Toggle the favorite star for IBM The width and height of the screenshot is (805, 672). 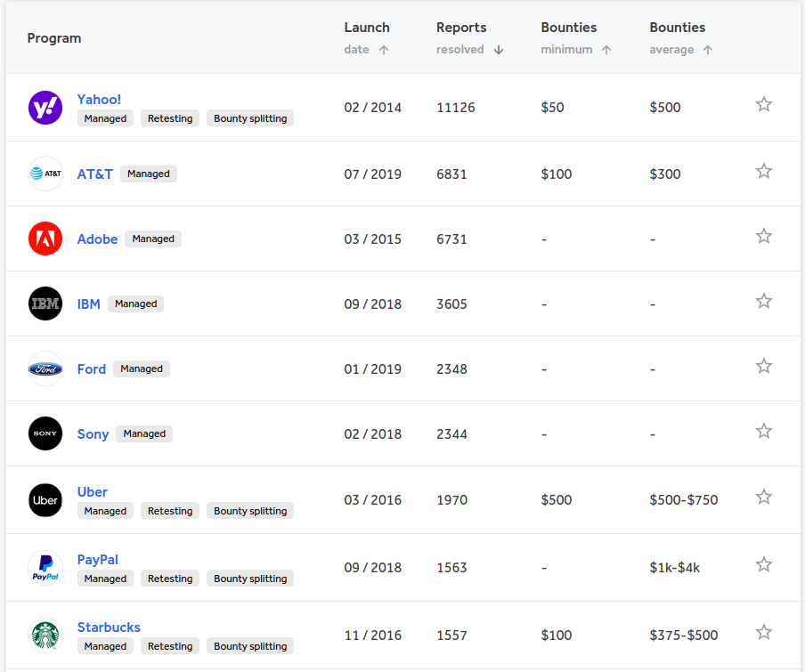pyautogui.click(x=763, y=301)
